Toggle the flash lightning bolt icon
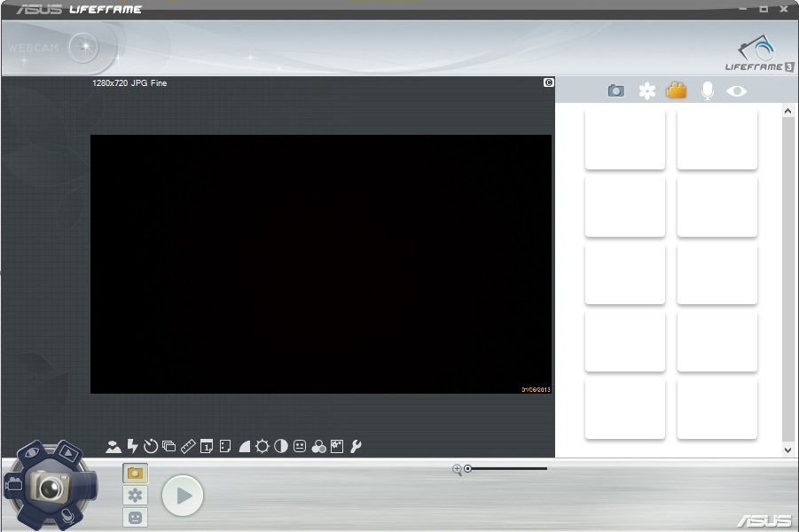Image resolution: width=799 pixels, height=532 pixels. (132, 446)
